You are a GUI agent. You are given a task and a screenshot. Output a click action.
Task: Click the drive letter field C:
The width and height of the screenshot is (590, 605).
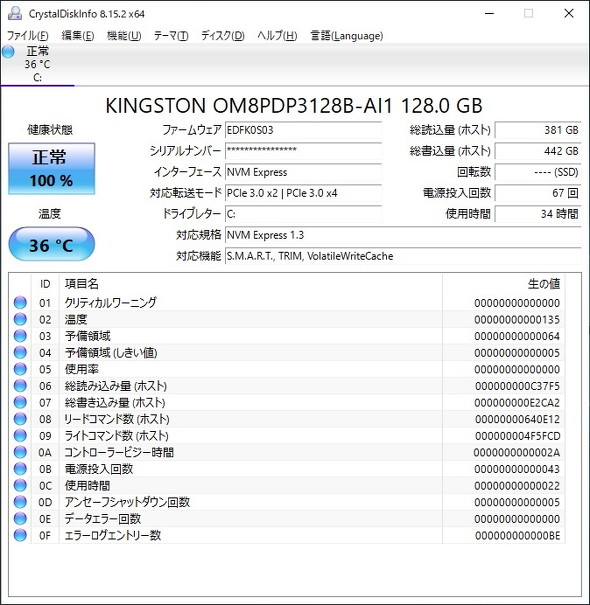(x=303, y=214)
